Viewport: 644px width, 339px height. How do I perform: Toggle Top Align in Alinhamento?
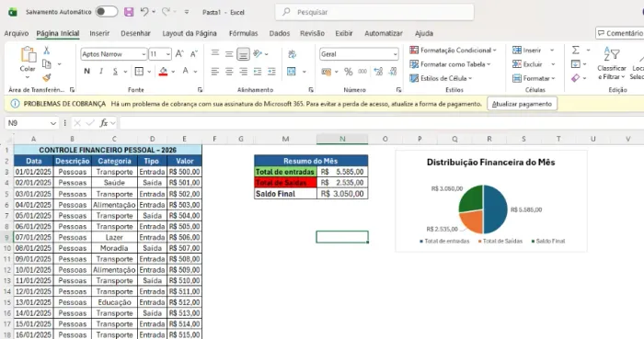(x=214, y=53)
